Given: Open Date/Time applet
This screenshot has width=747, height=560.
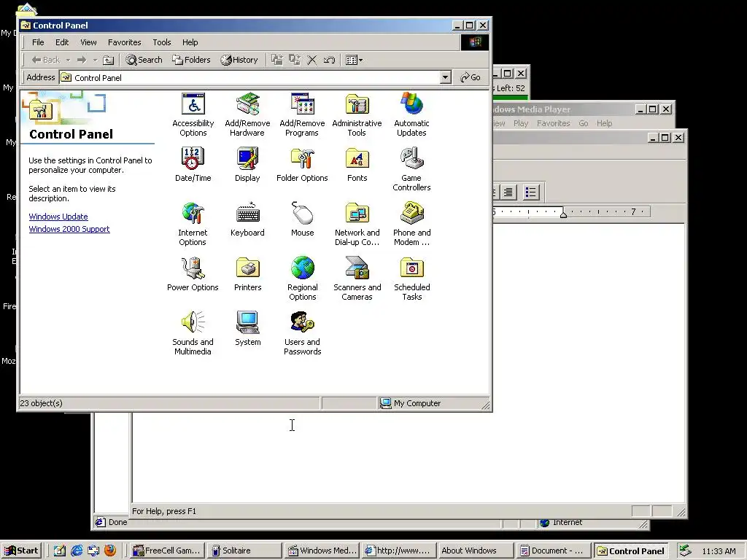Looking at the screenshot, I should (x=193, y=164).
